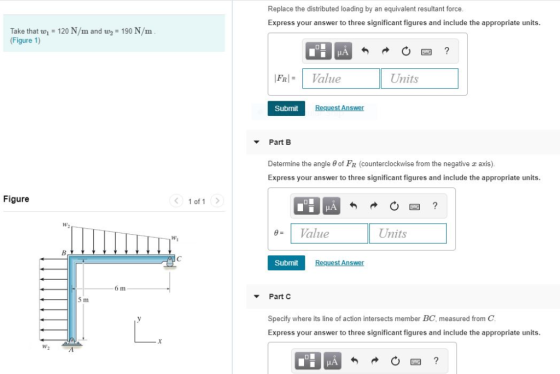Image resolution: width=560 pixels, height=374 pixels.
Task: Submit the Part B angle answer
Action: coord(286,263)
